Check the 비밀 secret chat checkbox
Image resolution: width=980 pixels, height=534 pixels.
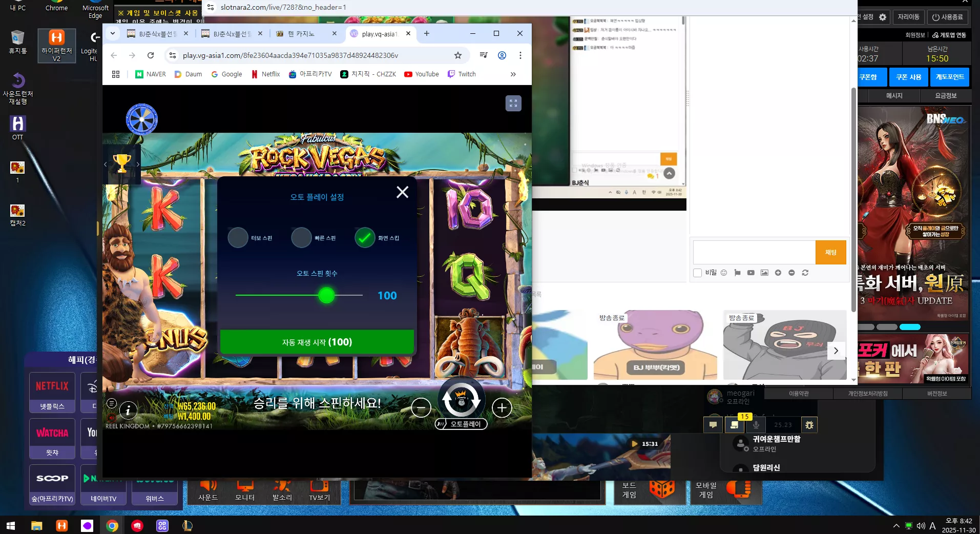[x=697, y=273]
